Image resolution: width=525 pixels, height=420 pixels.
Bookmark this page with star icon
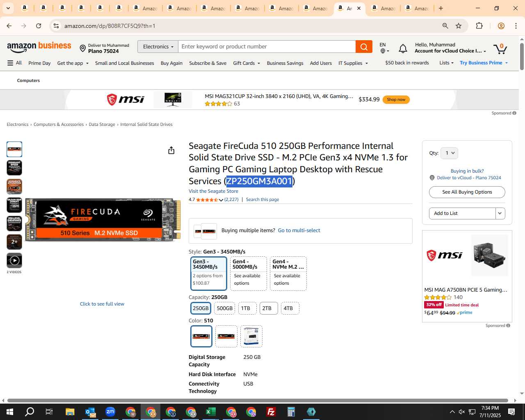(459, 26)
